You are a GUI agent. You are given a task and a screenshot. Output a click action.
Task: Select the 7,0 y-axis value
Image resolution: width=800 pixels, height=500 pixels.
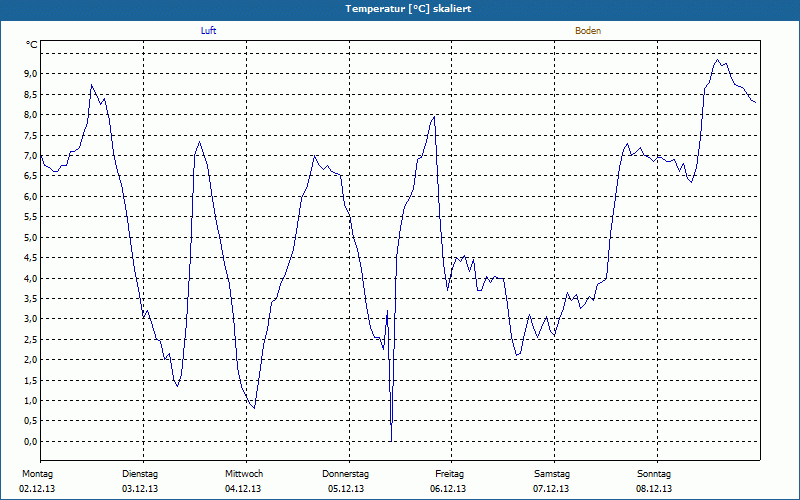tap(31, 156)
